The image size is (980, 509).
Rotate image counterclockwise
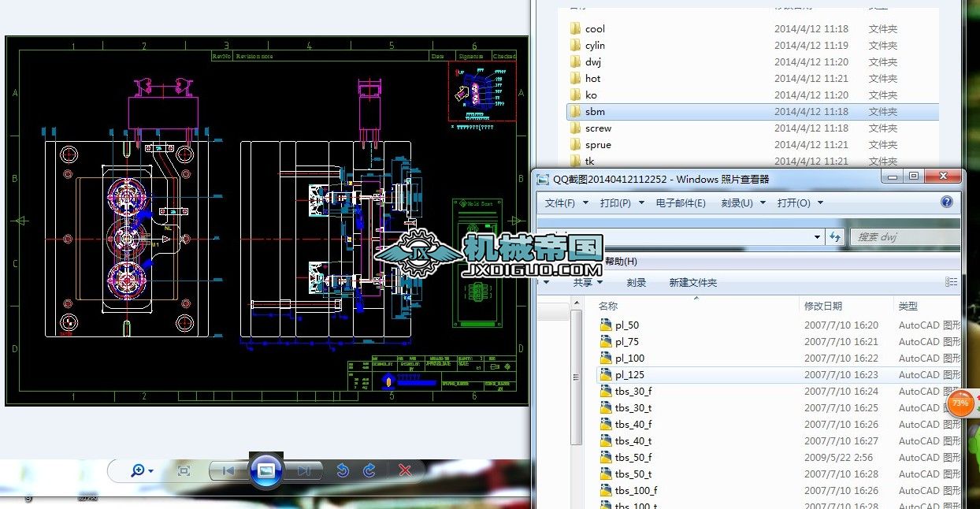343,470
